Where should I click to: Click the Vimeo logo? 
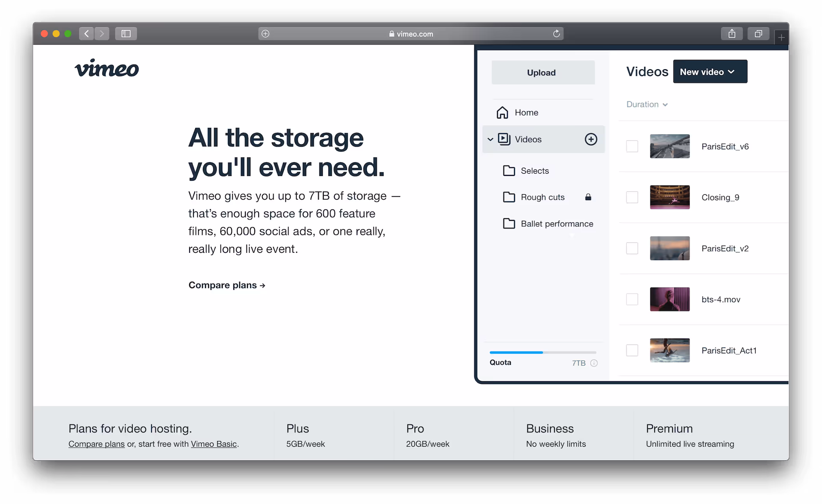[107, 68]
